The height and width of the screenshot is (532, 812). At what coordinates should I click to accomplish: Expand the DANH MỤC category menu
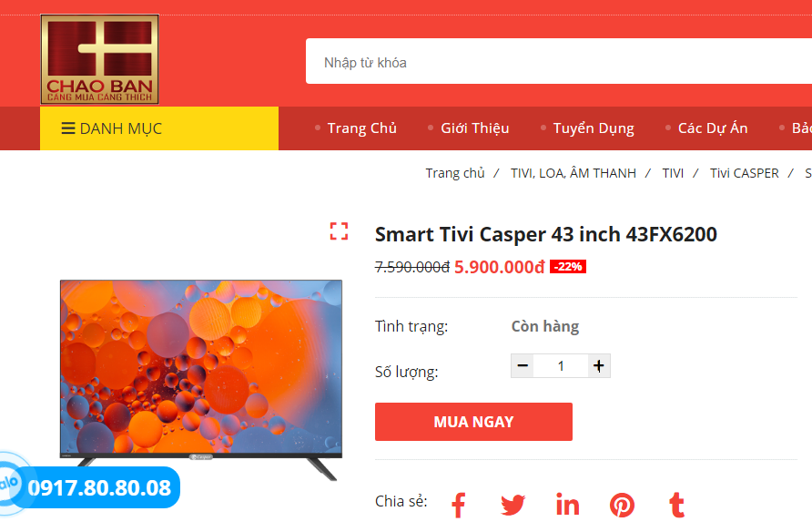(159, 128)
